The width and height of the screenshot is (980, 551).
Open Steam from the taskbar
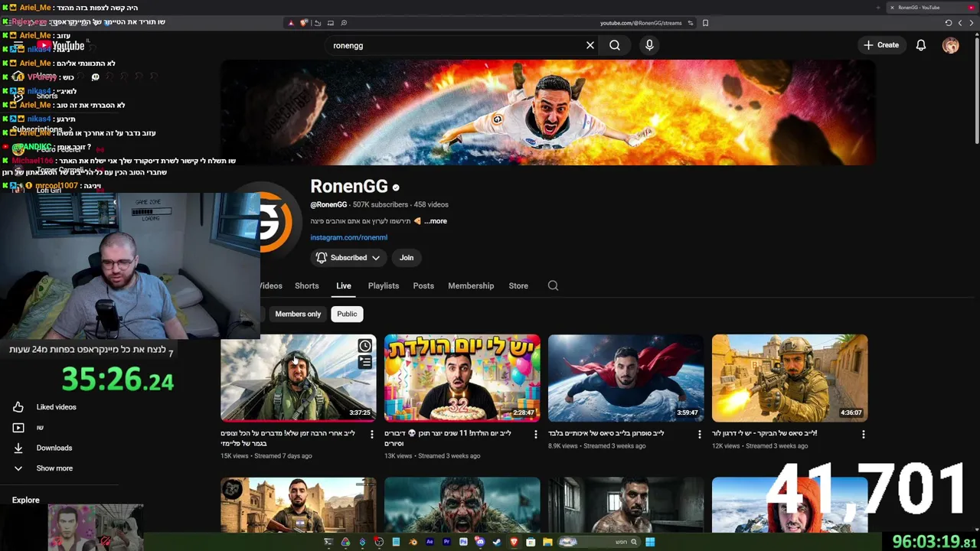tap(497, 542)
